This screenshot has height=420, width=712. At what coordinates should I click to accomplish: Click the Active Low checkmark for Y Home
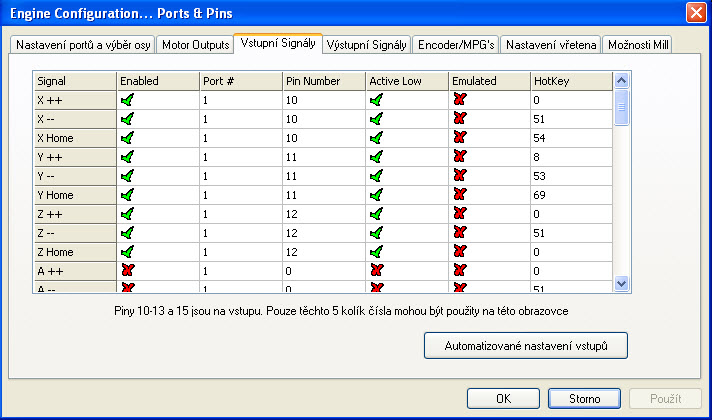coord(376,195)
